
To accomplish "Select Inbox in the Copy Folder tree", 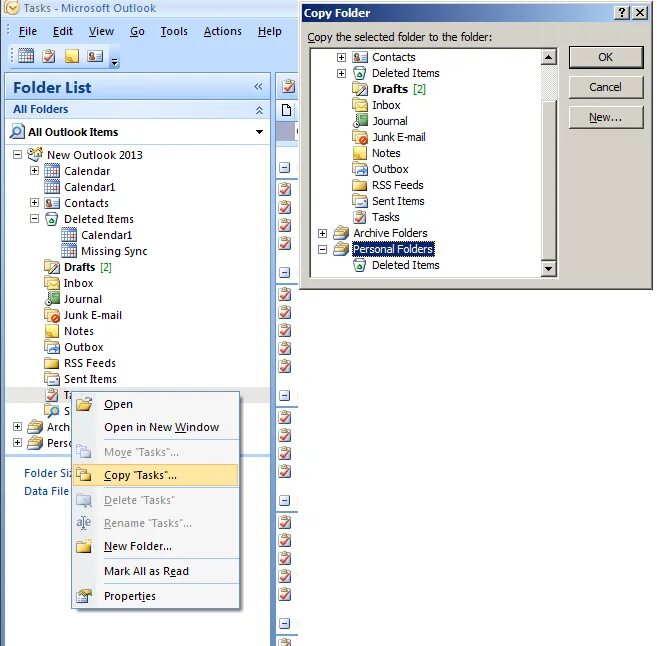I will tap(386, 105).
